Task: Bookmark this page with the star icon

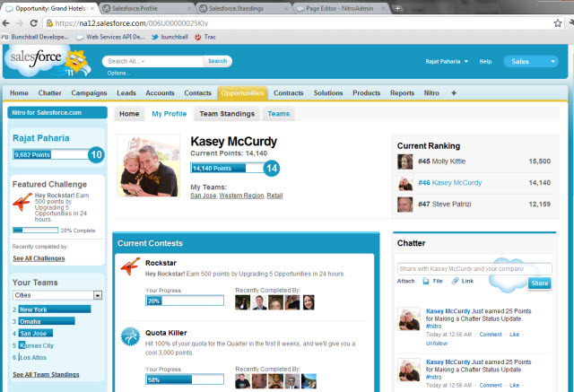Action: tap(558, 23)
